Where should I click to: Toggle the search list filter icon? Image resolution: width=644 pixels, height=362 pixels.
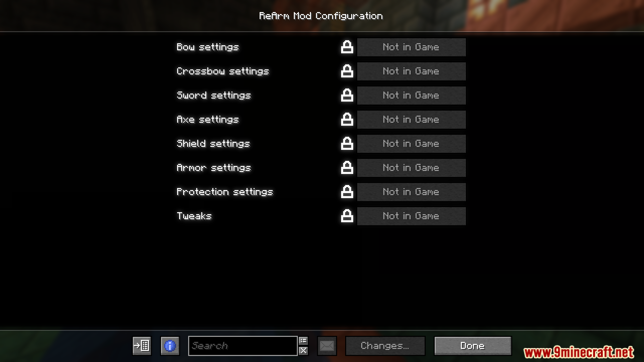point(303,341)
